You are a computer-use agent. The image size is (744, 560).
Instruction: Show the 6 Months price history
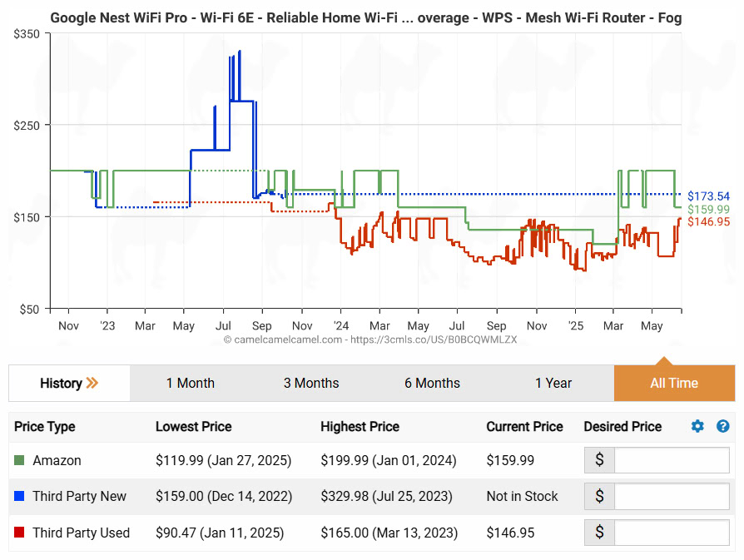(x=432, y=383)
